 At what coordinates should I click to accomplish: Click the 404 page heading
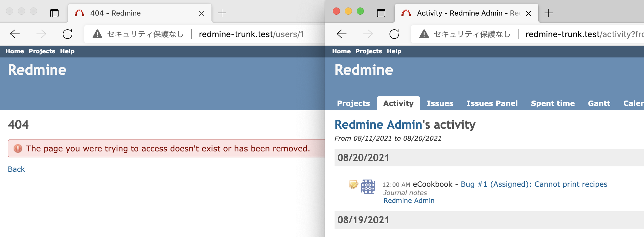tap(18, 124)
